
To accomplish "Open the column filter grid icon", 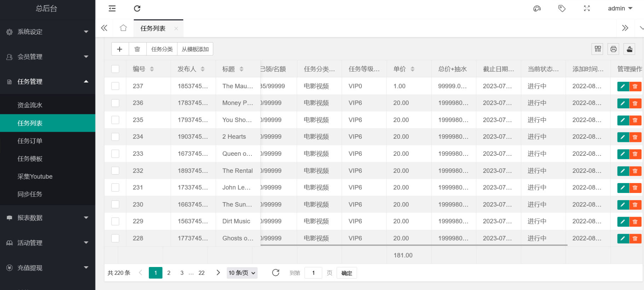I will click(598, 49).
